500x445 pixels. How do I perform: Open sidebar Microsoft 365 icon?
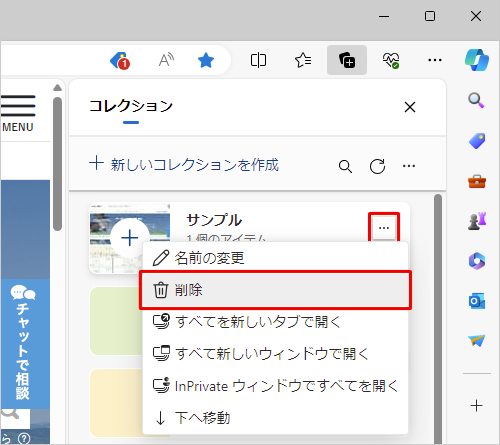click(x=477, y=261)
